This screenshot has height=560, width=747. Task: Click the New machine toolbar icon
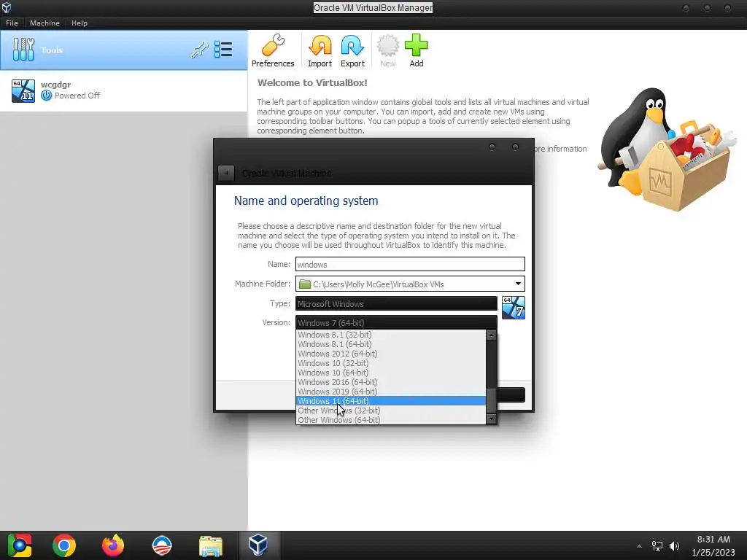(388, 51)
